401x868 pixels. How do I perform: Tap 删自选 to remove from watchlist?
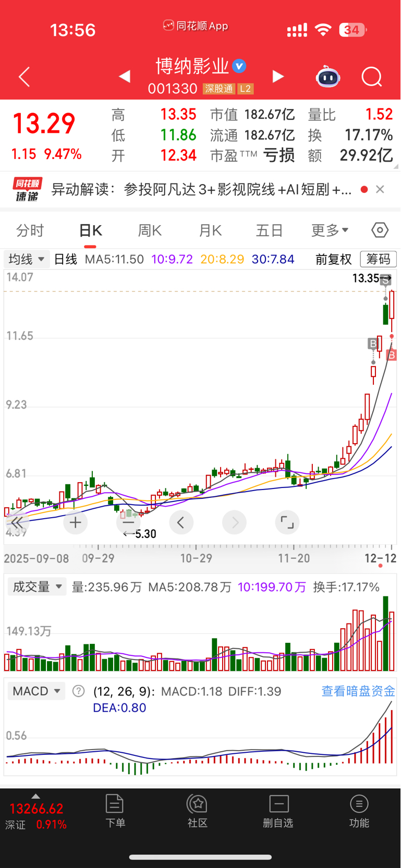278,811
